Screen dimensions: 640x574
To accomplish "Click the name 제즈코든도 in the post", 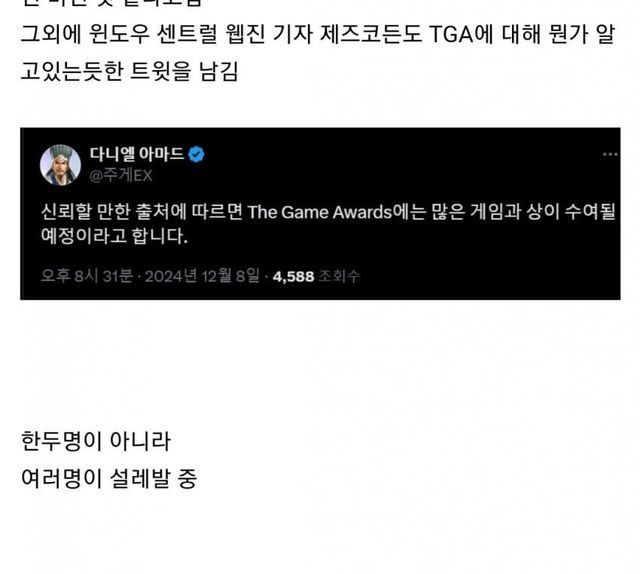I will [x=370, y=34].
